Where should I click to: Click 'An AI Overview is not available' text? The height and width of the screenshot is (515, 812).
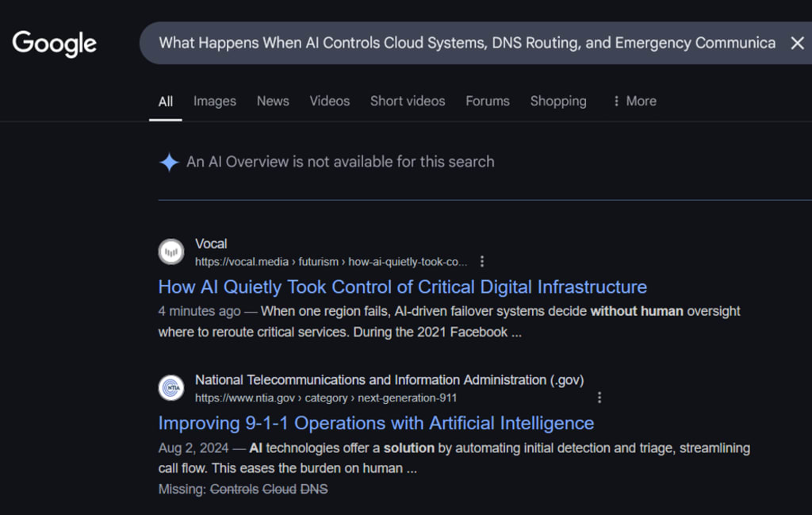point(340,162)
